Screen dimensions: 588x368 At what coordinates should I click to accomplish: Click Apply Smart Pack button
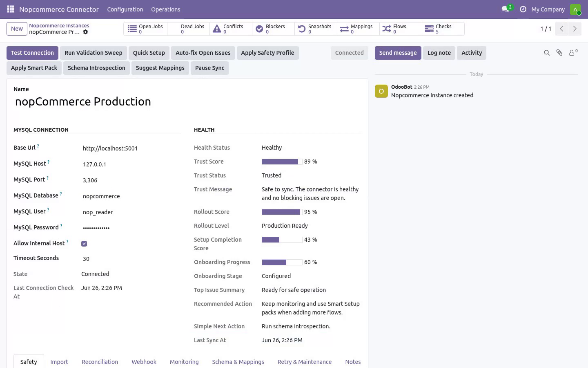tap(34, 68)
